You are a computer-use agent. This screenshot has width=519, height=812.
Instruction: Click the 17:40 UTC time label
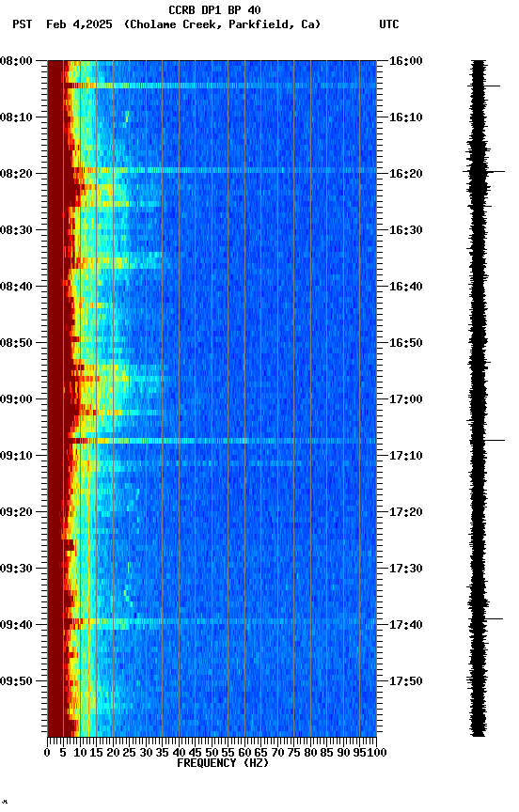[406, 625]
